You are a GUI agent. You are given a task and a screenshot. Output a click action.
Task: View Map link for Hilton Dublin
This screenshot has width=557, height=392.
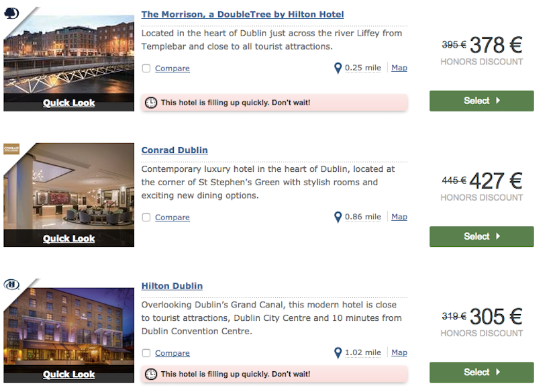tap(399, 352)
